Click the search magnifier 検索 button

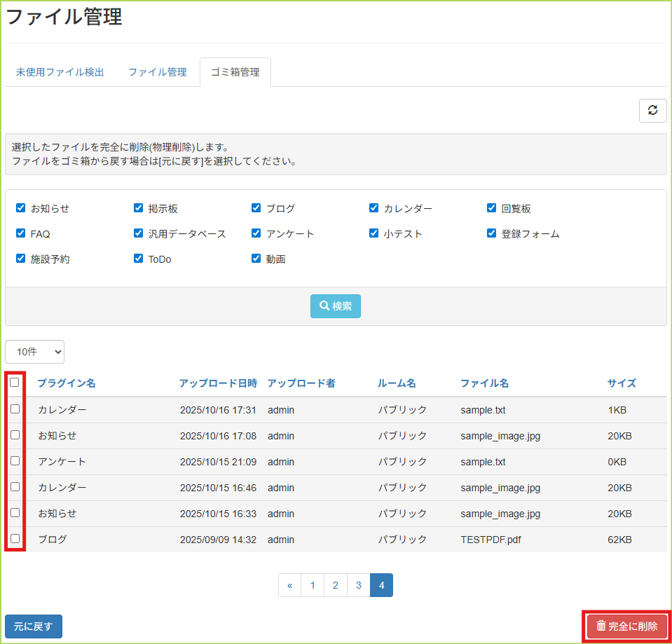coord(336,306)
